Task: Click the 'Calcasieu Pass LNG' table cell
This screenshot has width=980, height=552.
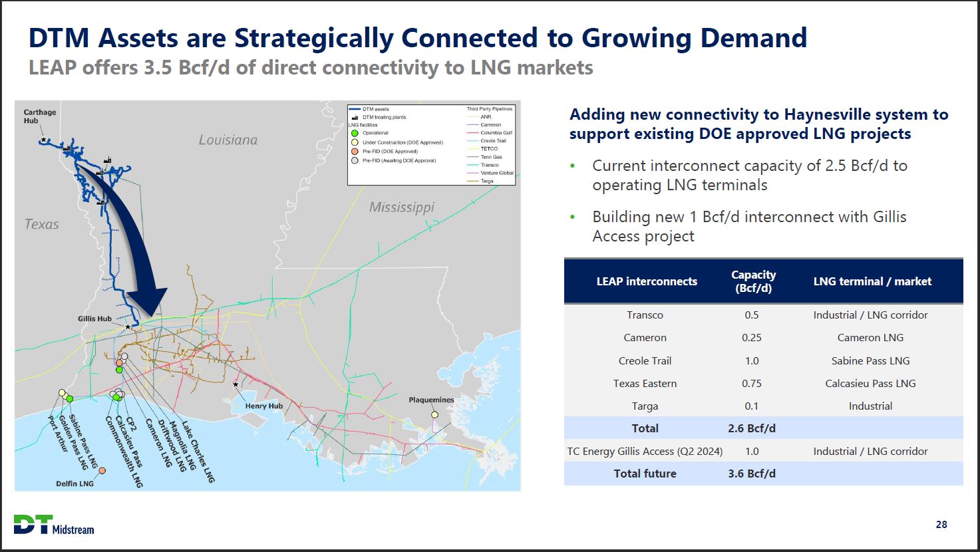Action: [870, 383]
